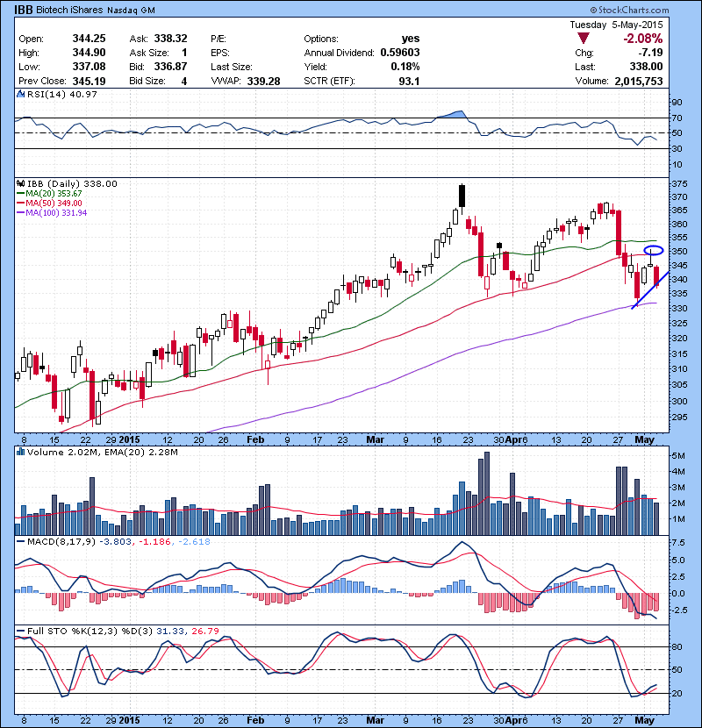Click the blue dash before Full STO label
The width and height of the screenshot is (702, 728).
20,632
